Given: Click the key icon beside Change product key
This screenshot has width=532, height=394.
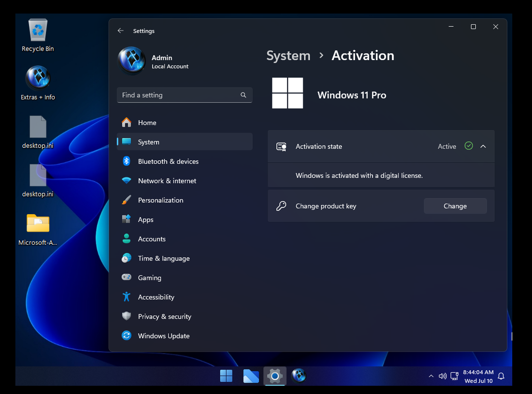Looking at the screenshot, I should point(281,206).
